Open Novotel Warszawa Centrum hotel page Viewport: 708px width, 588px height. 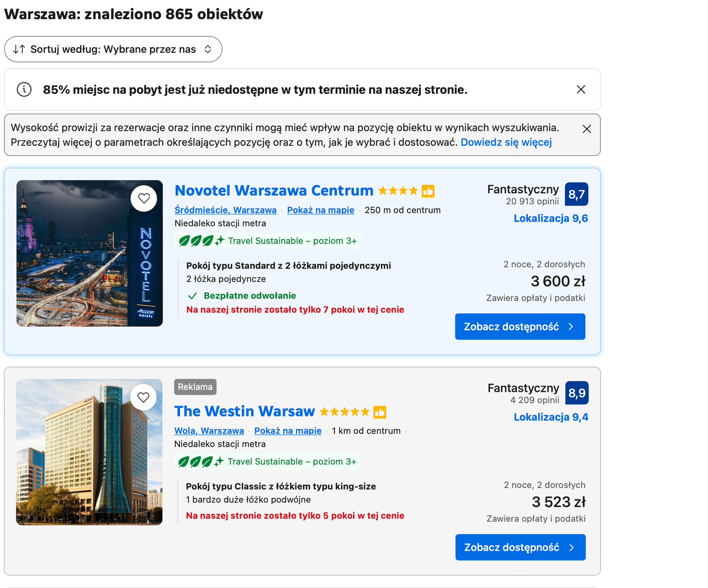pos(274,191)
